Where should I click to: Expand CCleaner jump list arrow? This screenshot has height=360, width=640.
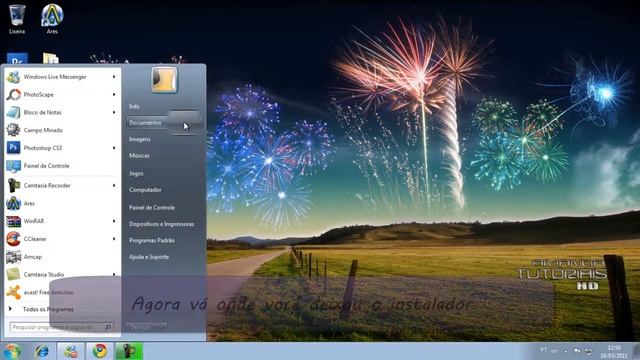(114, 239)
